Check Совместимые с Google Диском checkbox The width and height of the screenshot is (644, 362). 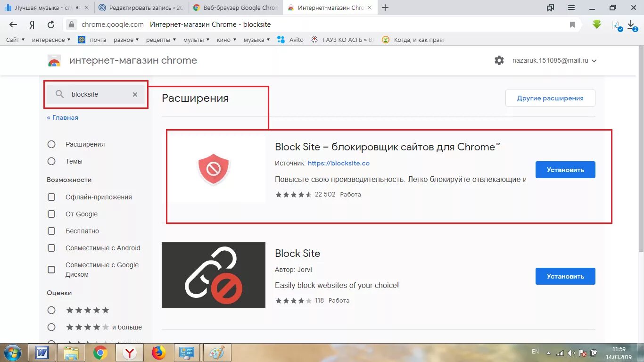pyautogui.click(x=51, y=270)
